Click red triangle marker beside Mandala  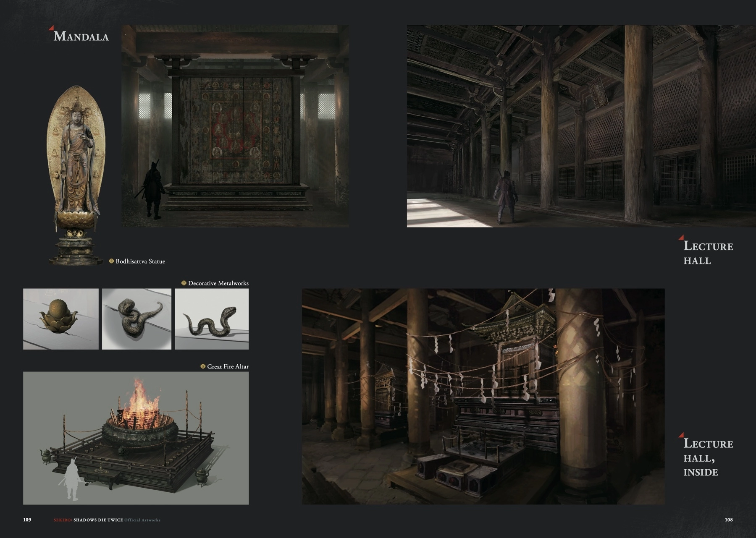coord(51,28)
